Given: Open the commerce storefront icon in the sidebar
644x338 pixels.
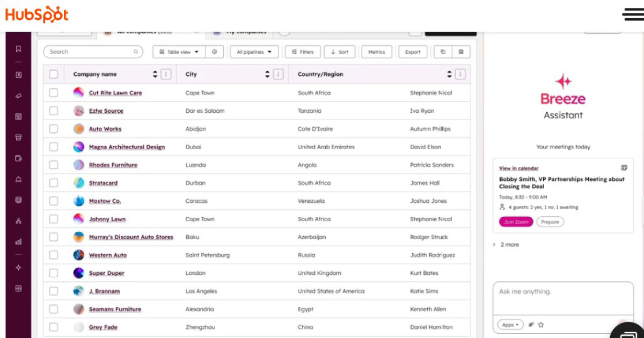Looking at the screenshot, I should pyautogui.click(x=18, y=137).
